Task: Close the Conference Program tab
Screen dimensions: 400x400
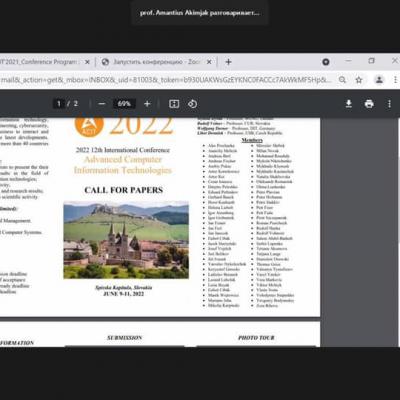Action: 87,62
